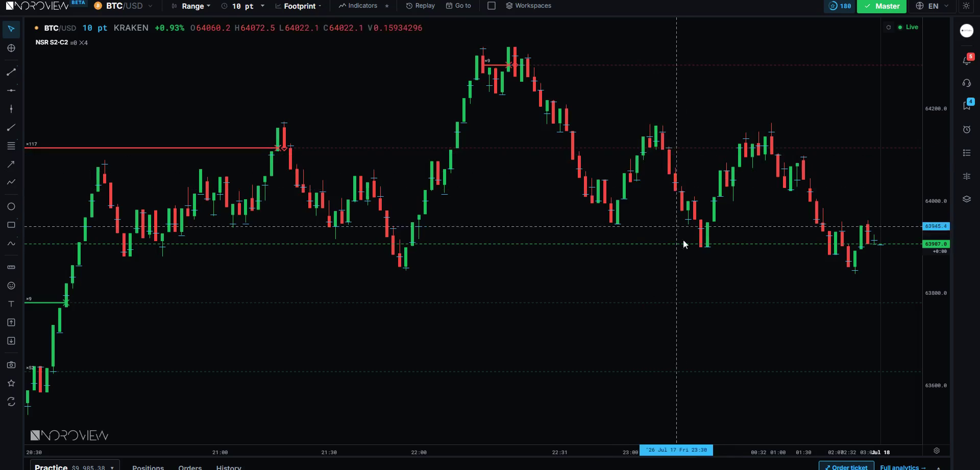Image resolution: width=980 pixels, height=470 pixels.
Task: Select the ruler measure tool
Action: 11,267
